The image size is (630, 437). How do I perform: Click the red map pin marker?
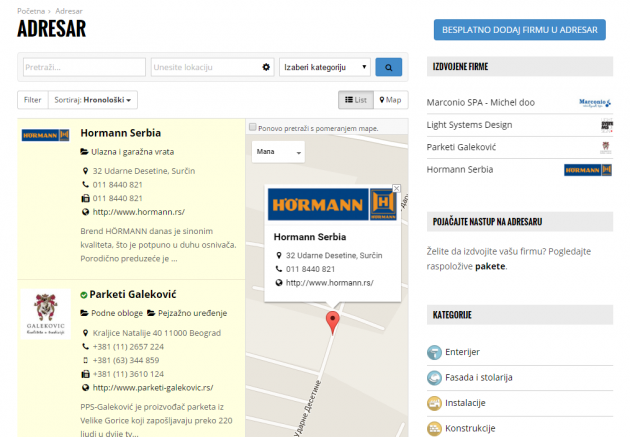point(333,321)
